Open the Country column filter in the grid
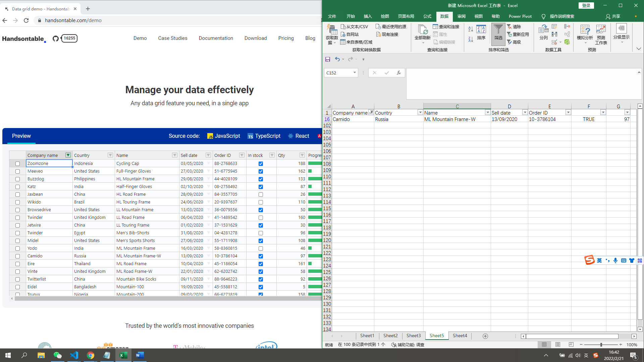The width and height of the screenshot is (644, 362). pyautogui.click(x=110, y=155)
